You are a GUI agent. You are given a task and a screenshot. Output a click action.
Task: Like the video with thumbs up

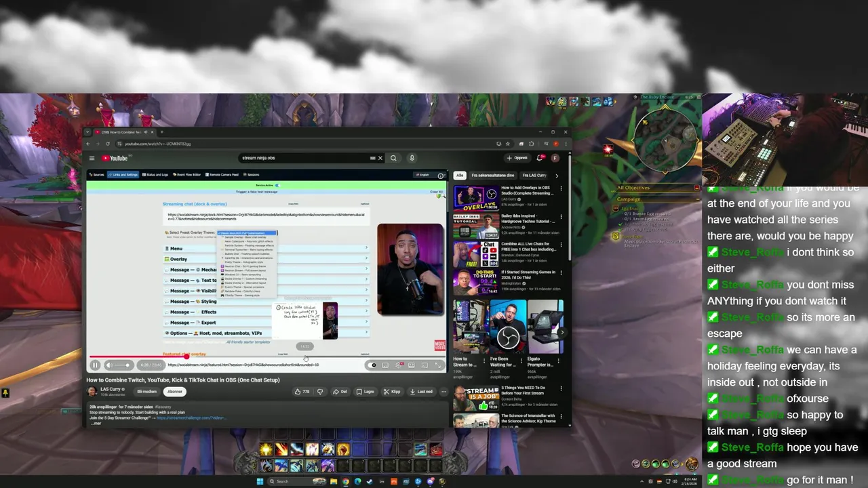302,391
